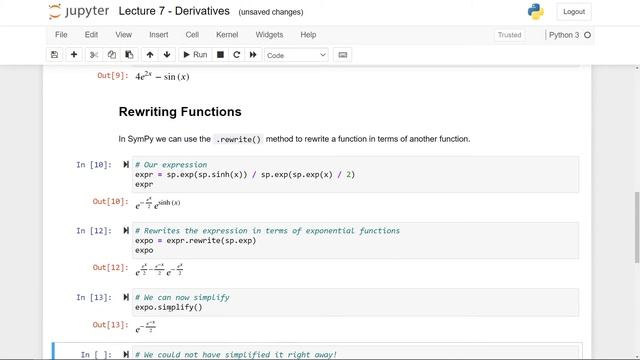Viewport: 640px width, 360px height.
Task: Open the command palette keyboard icon
Action: [343, 55]
